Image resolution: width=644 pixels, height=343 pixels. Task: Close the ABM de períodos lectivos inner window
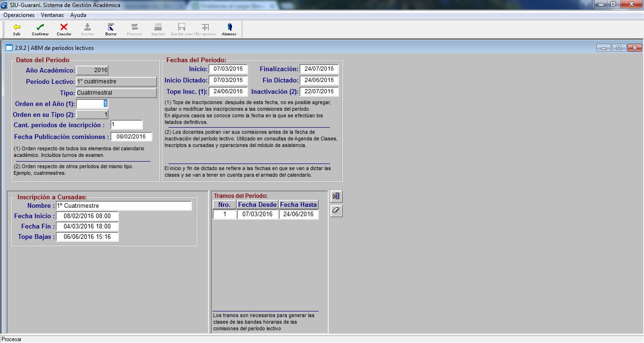pos(635,48)
